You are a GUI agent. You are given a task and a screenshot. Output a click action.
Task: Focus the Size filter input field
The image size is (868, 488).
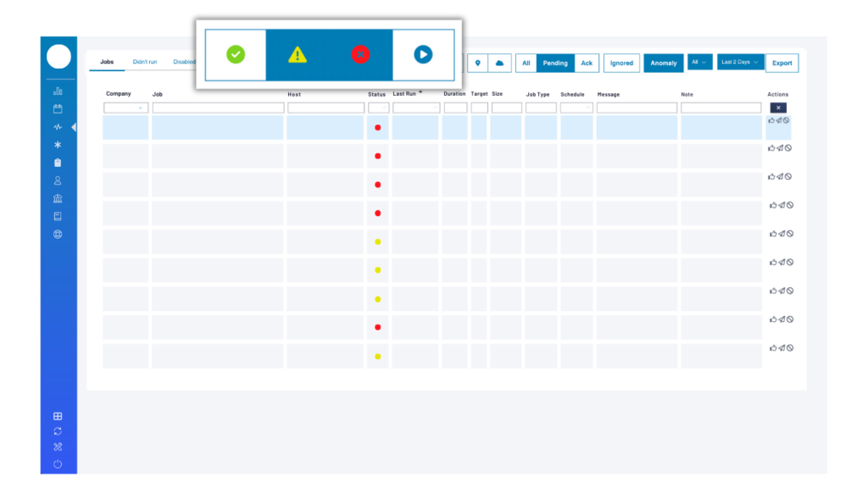point(507,108)
